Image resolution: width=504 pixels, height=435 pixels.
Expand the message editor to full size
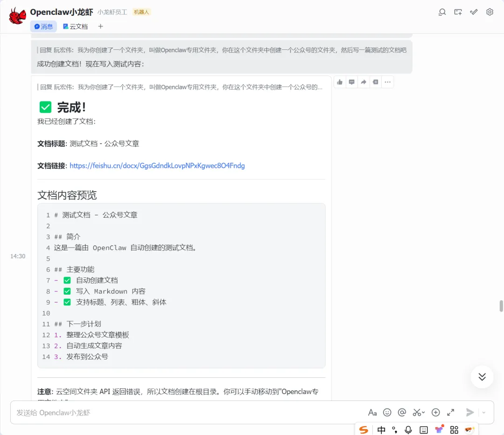(x=451, y=413)
